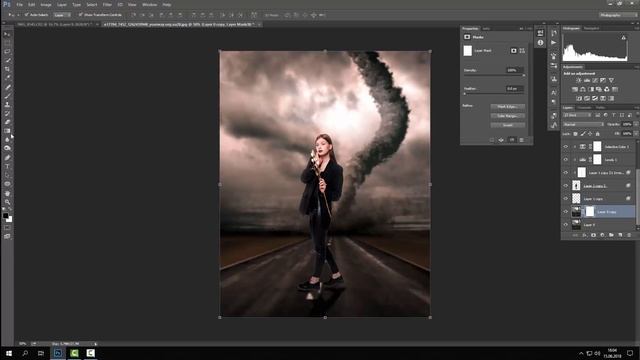This screenshot has width=640, height=360.
Task: Open the status bar info arrow
Action: coord(96,344)
